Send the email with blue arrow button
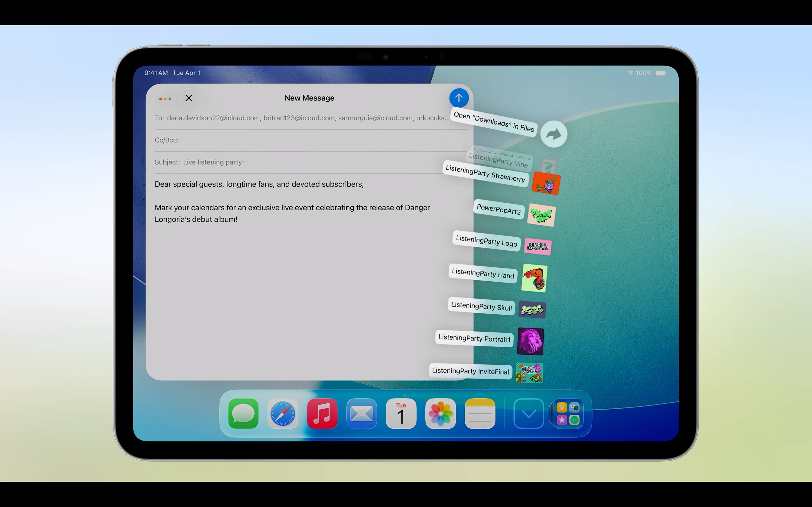812x507 pixels. pyautogui.click(x=459, y=98)
